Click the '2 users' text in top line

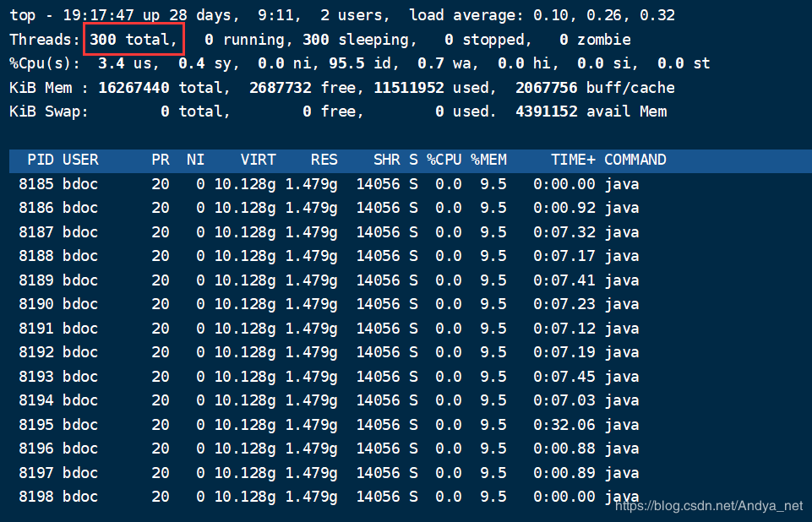pyautogui.click(x=354, y=15)
